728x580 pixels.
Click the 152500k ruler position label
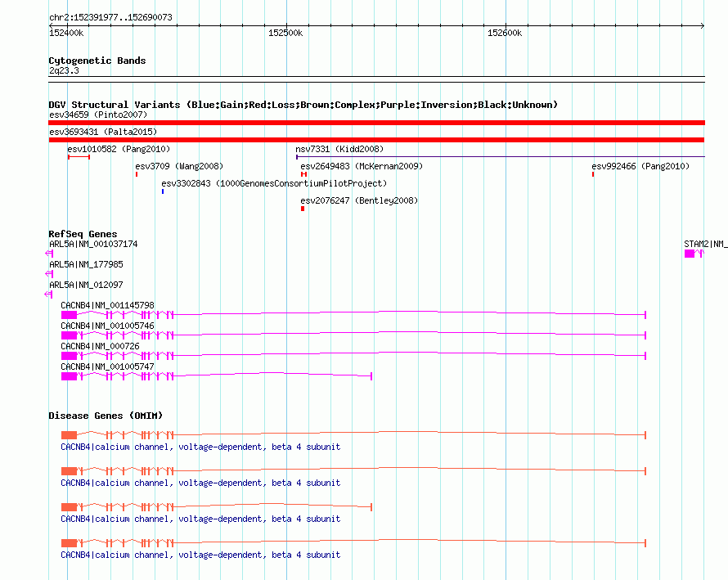tap(285, 33)
